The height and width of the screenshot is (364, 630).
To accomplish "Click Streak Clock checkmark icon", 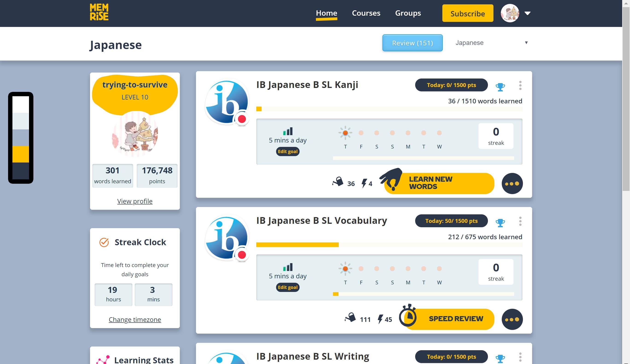I will 104,242.
